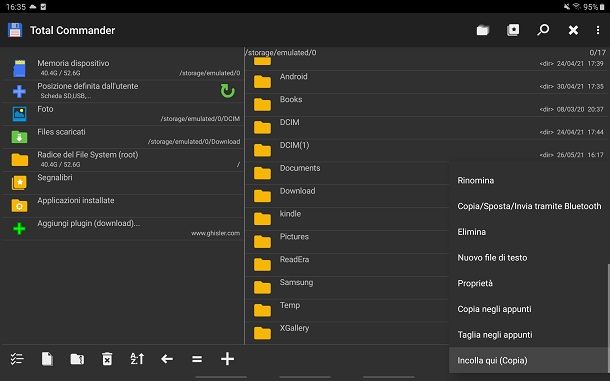610x381 pixels.
Task: Tap the green plus icon for Aggiungi plugin
Action: pyautogui.click(x=19, y=228)
